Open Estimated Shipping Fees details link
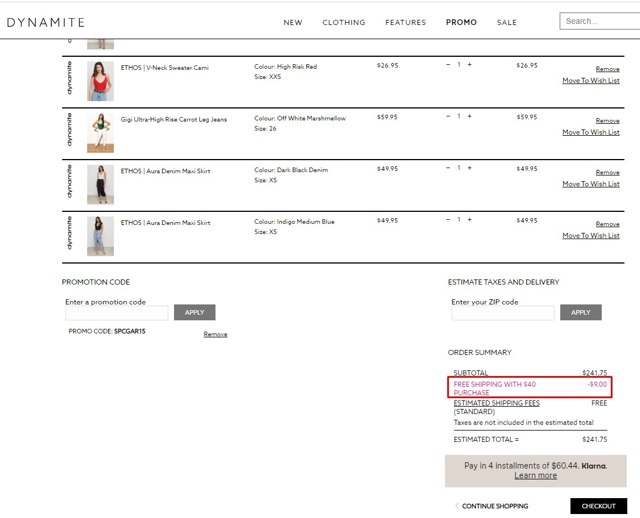The image size is (640, 518). coord(497,403)
